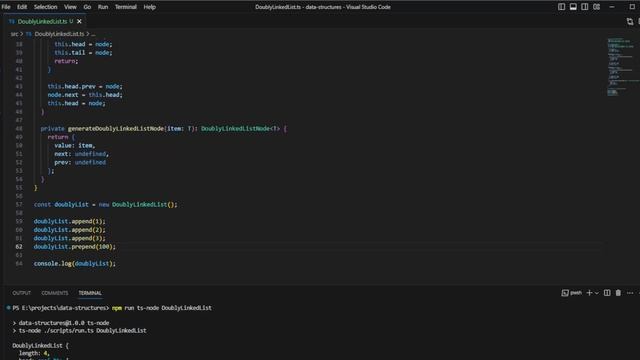Switch to the OUTPUT panel tab
640x360 pixels.
pyautogui.click(x=21, y=293)
